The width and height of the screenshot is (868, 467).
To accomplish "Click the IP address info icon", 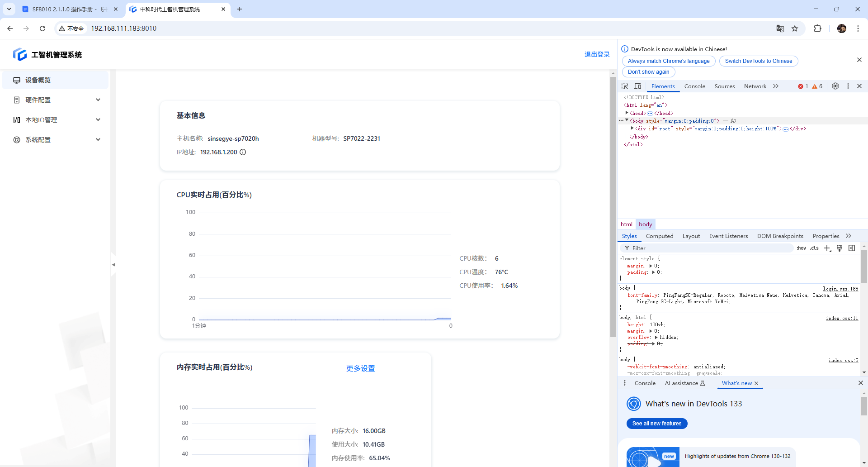I will (243, 152).
